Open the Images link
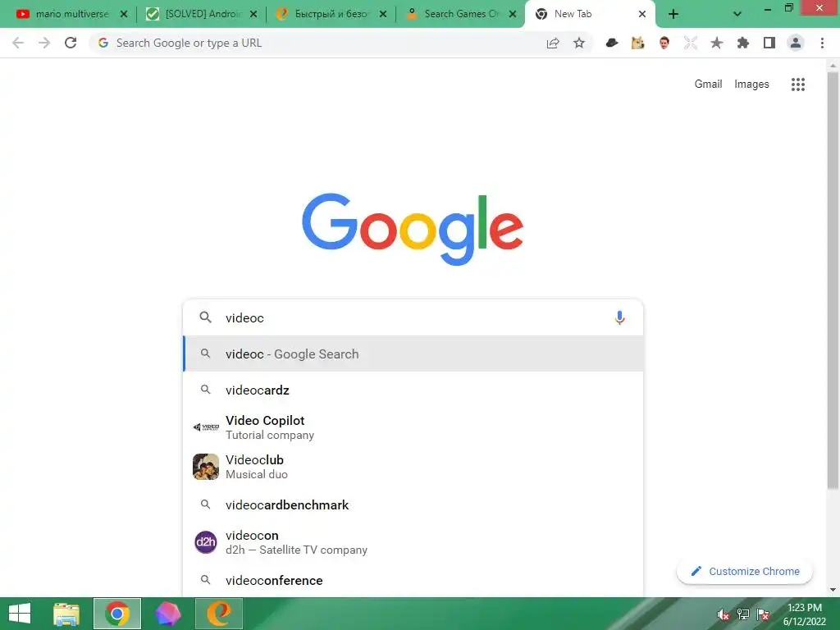840x630 pixels. coord(751,84)
